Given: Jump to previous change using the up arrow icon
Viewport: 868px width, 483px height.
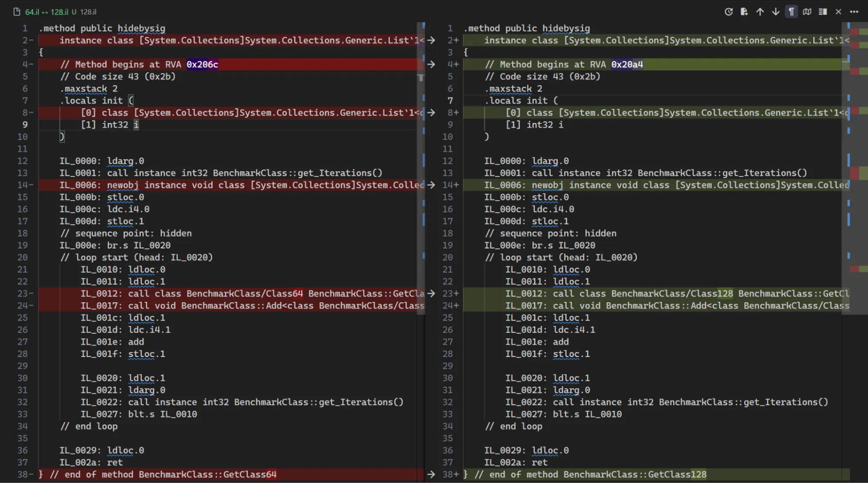Looking at the screenshot, I should click(x=759, y=12).
